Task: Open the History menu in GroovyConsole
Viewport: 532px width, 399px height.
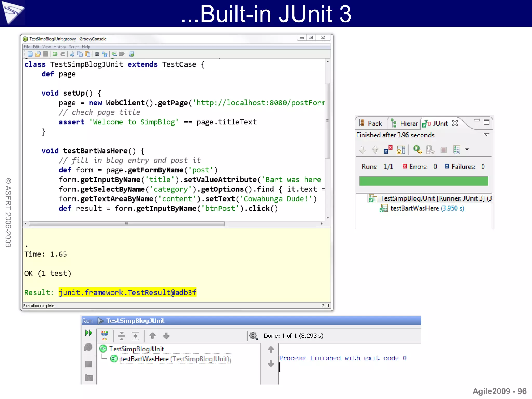Action: pyautogui.click(x=59, y=47)
